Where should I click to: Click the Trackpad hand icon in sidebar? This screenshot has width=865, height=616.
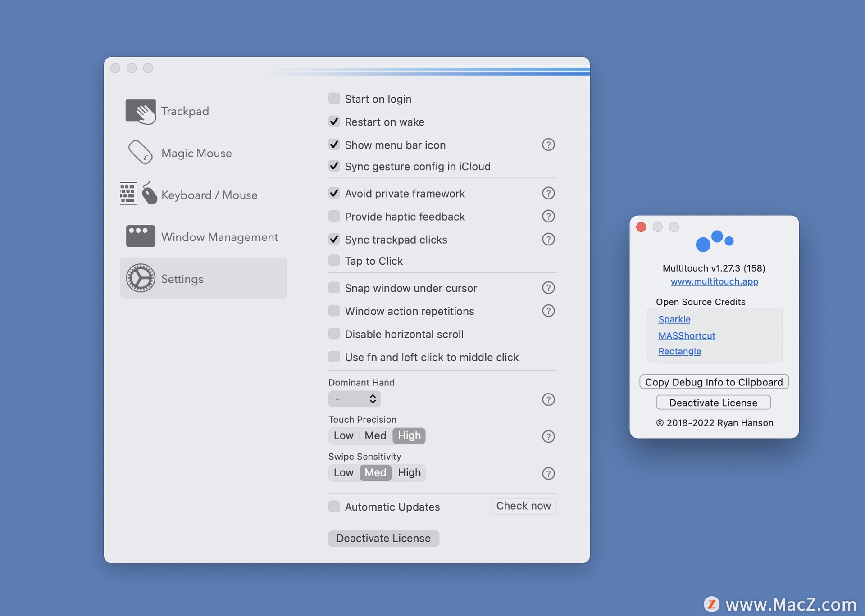141,111
